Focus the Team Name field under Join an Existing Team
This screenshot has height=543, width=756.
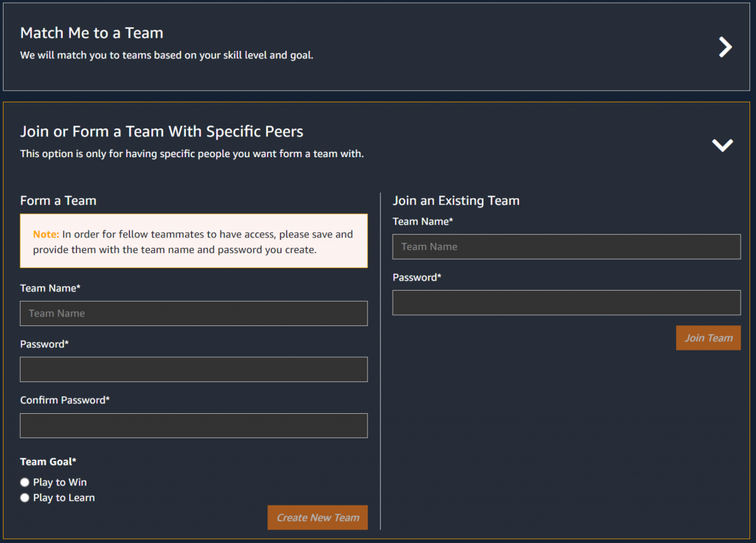pos(566,246)
